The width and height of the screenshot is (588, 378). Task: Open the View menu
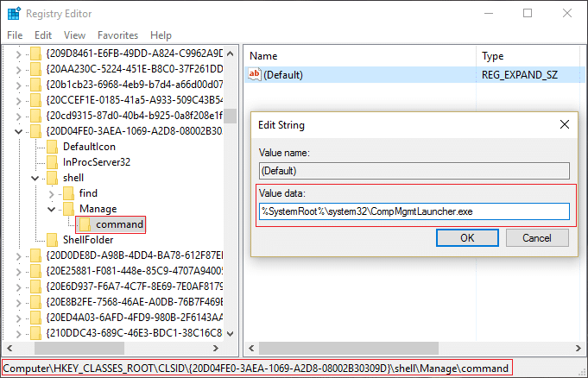click(74, 35)
